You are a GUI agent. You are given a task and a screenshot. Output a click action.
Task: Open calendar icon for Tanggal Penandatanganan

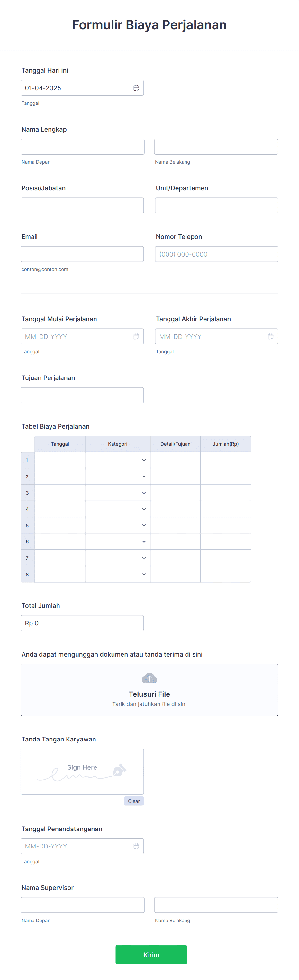point(136,846)
